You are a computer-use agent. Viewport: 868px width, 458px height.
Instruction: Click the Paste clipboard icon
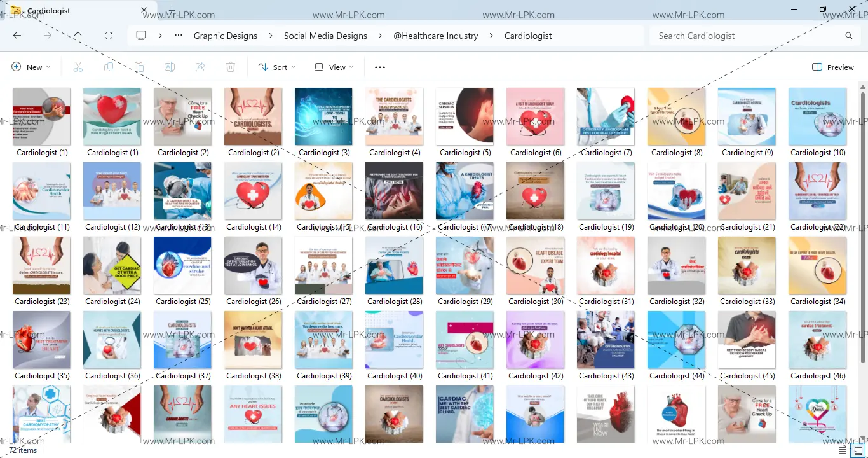click(139, 67)
